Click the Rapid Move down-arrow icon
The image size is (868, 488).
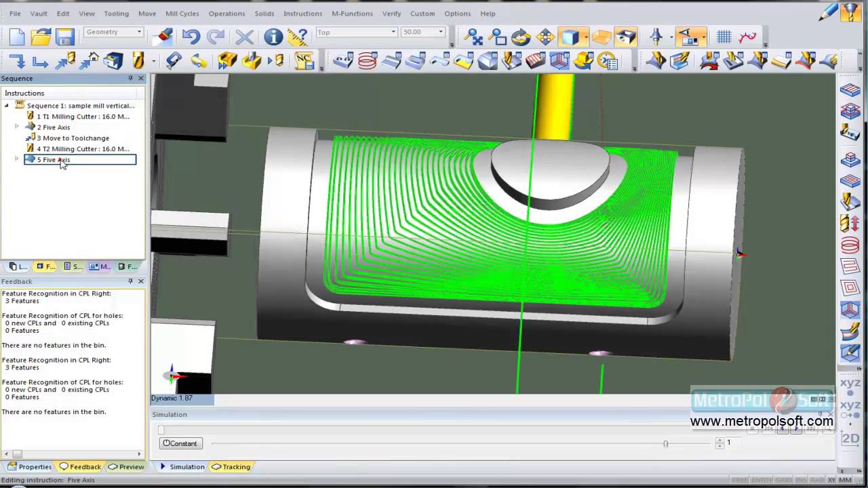(17, 62)
